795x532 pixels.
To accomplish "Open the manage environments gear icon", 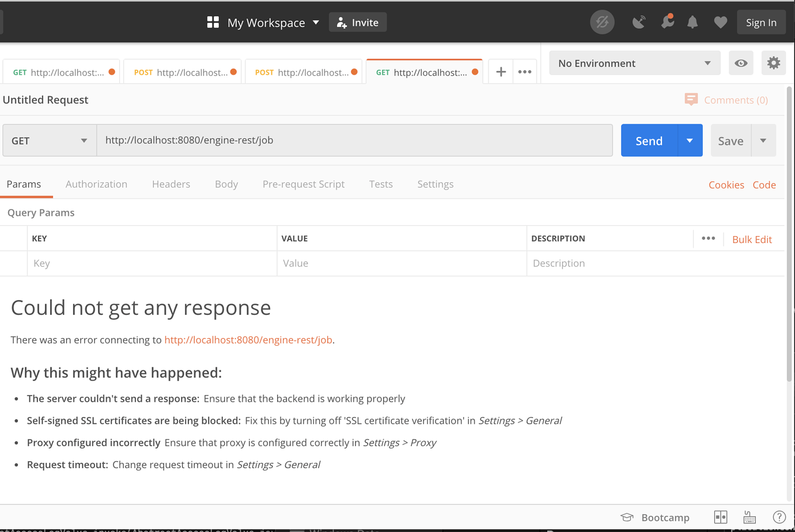I will (773, 63).
